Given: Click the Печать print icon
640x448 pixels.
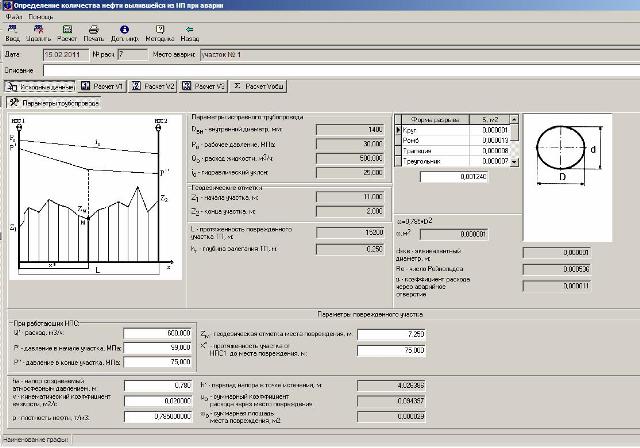Looking at the screenshot, I should (x=94, y=31).
